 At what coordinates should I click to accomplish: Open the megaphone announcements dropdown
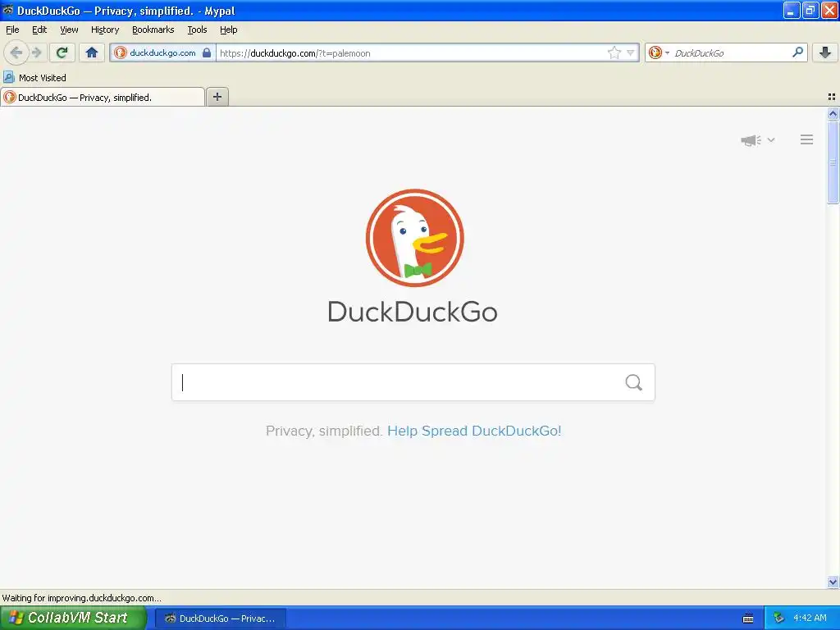click(x=757, y=140)
